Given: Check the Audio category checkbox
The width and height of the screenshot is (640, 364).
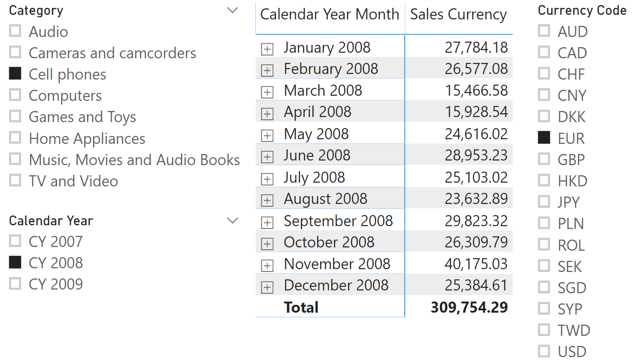Looking at the screenshot, I should (x=15, y=31).
